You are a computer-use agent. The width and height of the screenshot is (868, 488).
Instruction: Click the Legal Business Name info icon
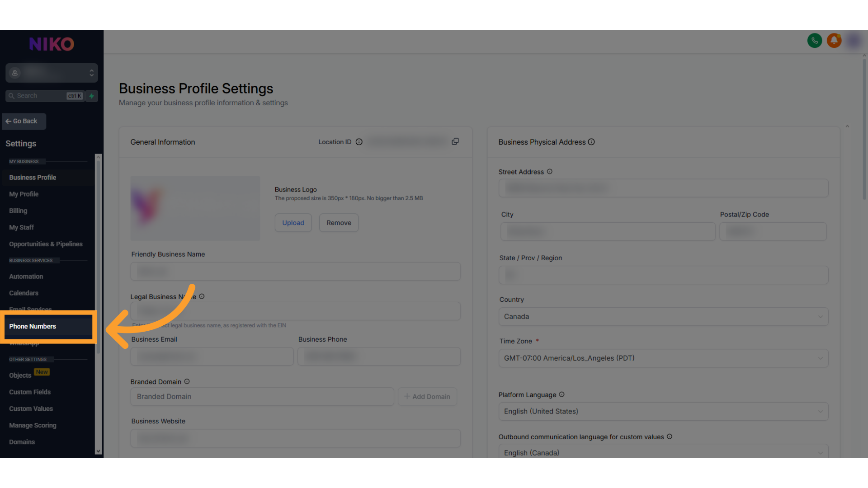click(202, 296)
